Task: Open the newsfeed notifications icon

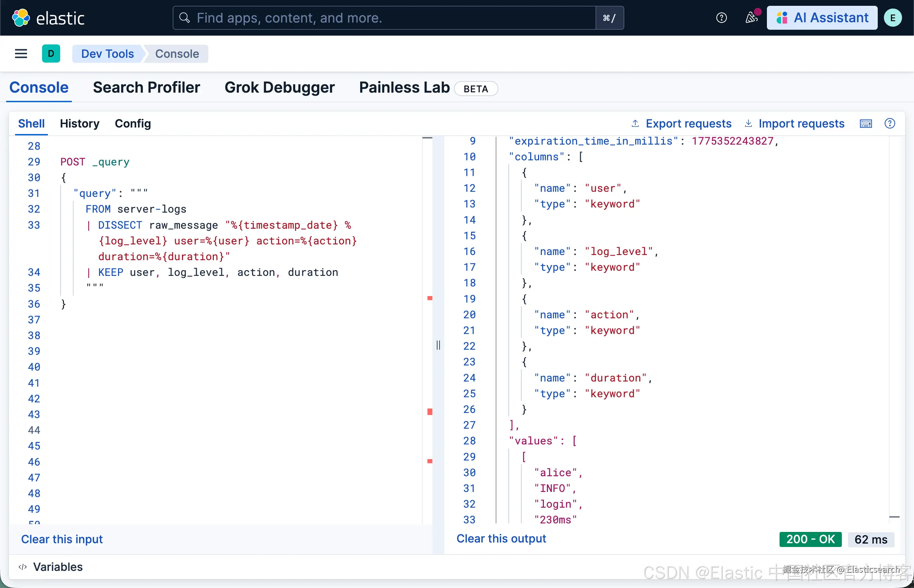Action: point(751,18)
